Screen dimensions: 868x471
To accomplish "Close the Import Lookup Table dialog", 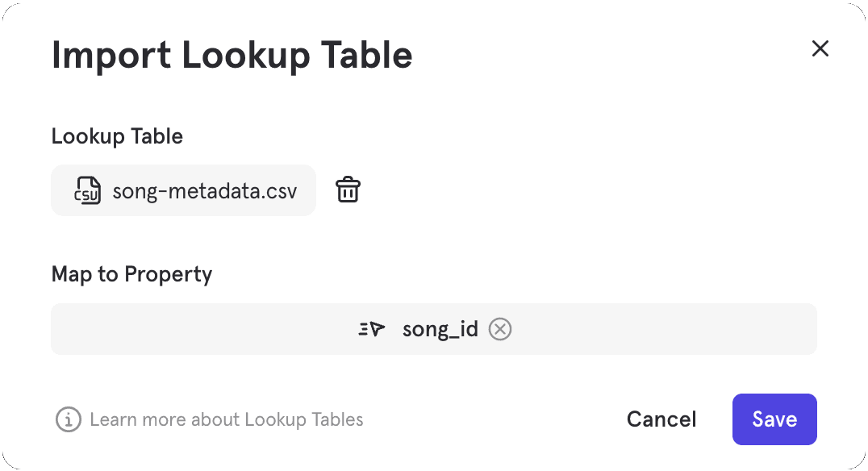I will point(820,48).
